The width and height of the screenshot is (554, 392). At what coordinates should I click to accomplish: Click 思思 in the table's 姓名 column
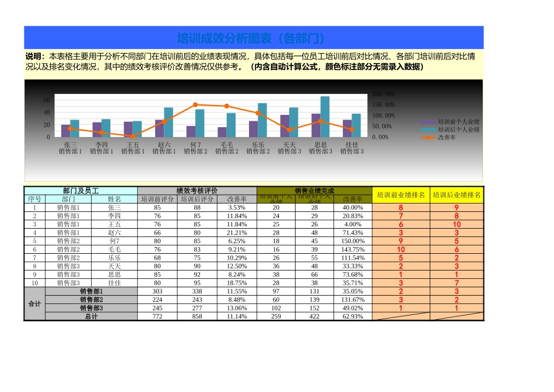click(114, 275)
